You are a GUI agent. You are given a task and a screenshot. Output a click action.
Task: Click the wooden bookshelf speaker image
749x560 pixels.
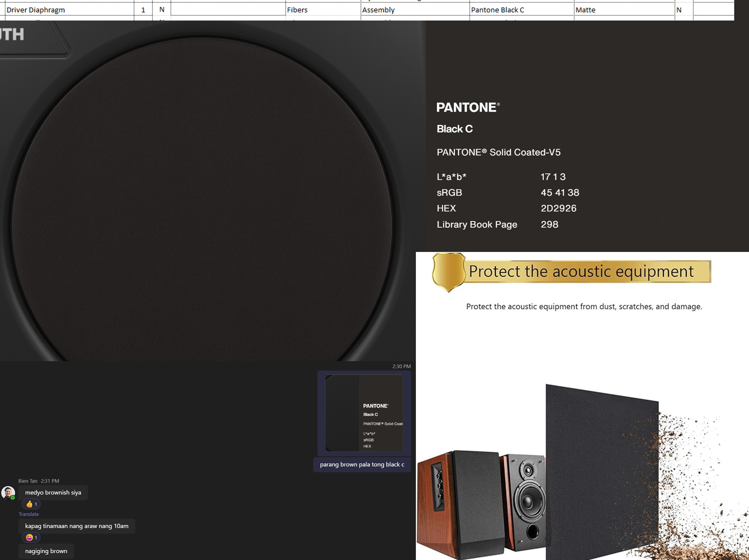pos(458,504)
